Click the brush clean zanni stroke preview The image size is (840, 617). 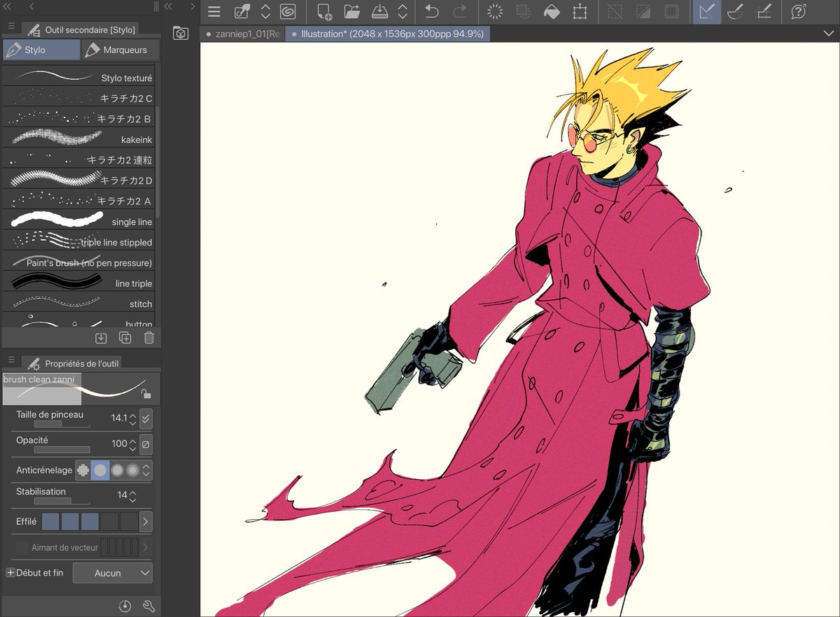point(81,389)
